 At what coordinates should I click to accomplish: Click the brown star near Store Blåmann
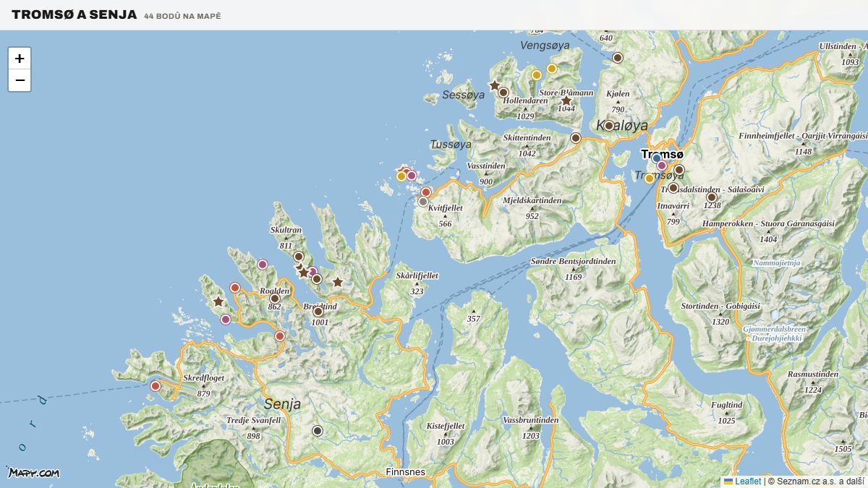pos(566,100)
